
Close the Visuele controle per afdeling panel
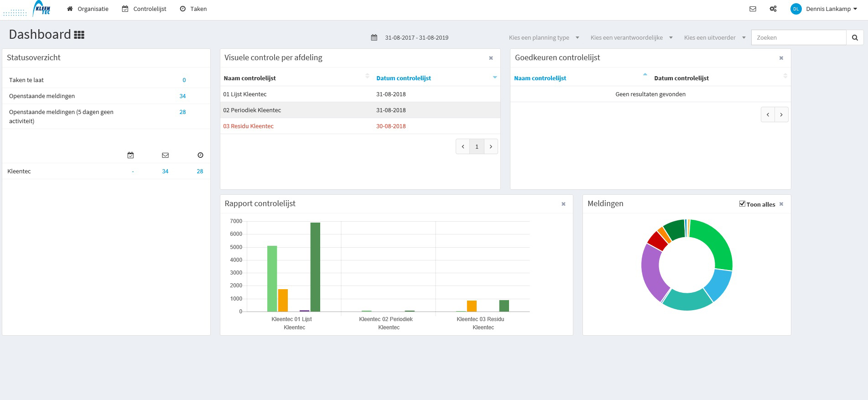[x=491, y=58]
